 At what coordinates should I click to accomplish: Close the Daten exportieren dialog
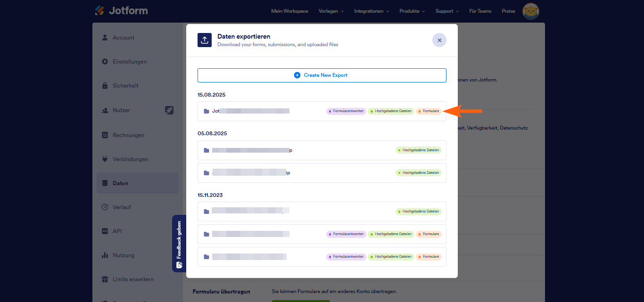click(439, 40)
